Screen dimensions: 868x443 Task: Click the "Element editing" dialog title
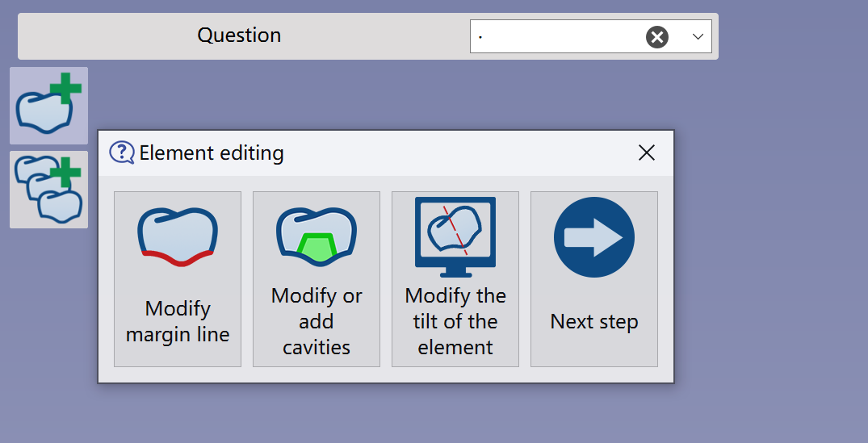point(212,153)
